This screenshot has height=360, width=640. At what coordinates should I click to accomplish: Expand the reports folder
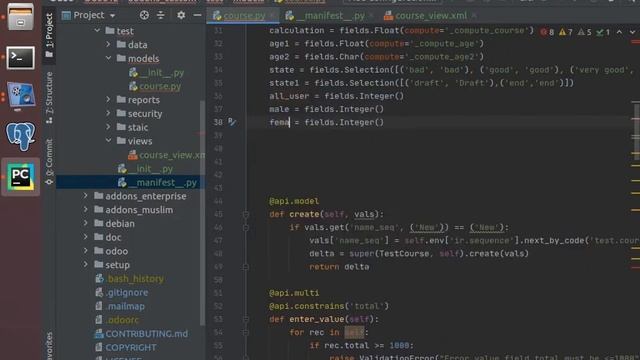[109, 100]
